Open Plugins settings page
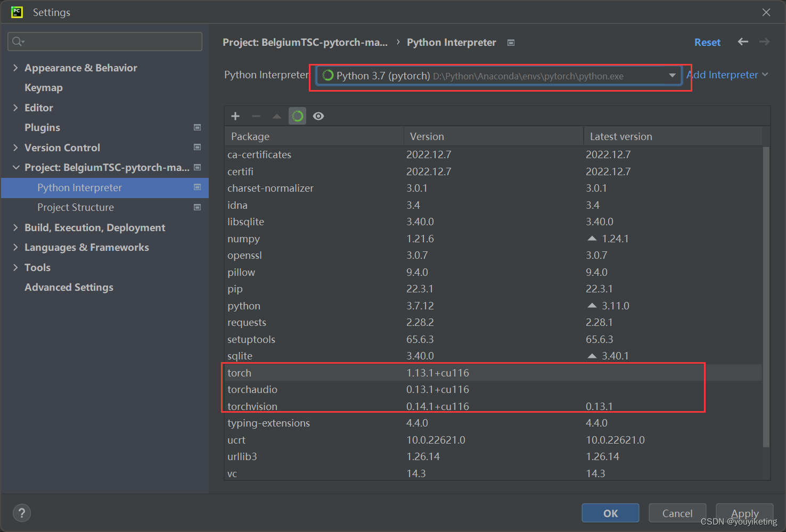Viewport: 786px width, 532px height. pyautogui.click(x=42, y=128)
